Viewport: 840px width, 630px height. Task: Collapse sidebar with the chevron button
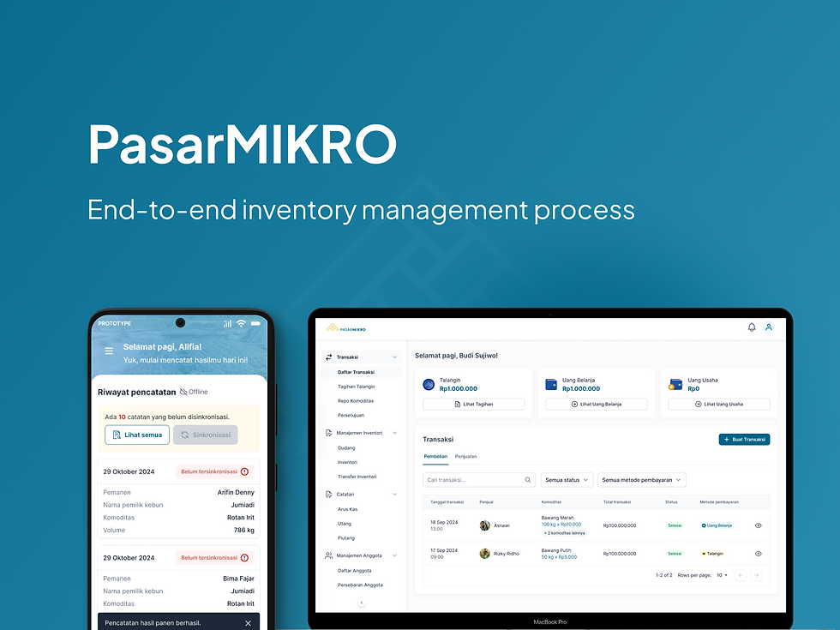tap(361, 603)
